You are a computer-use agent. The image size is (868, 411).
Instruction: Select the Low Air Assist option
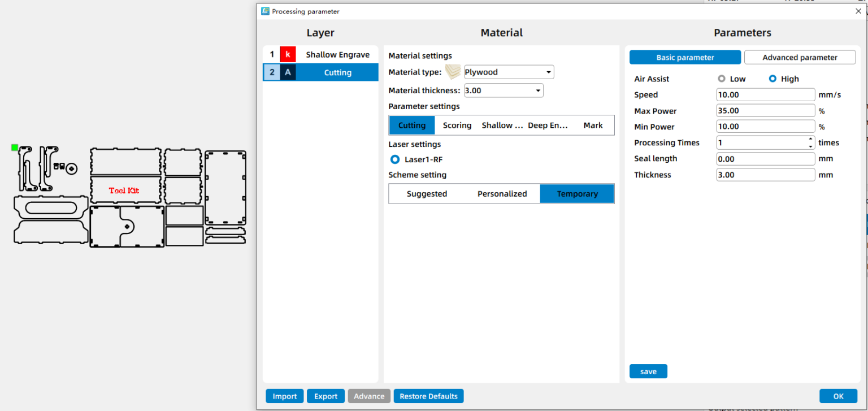721,79
